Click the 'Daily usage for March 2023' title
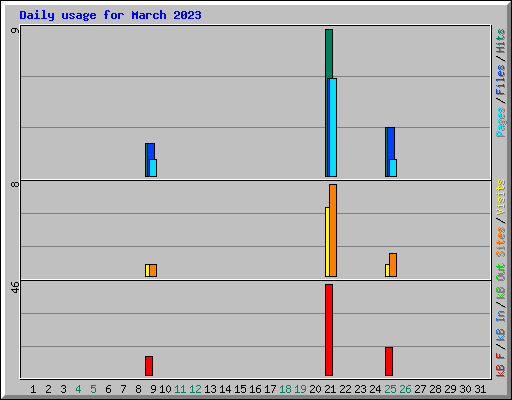This screenshot has height=400, width=512. [x=110, y=15]
